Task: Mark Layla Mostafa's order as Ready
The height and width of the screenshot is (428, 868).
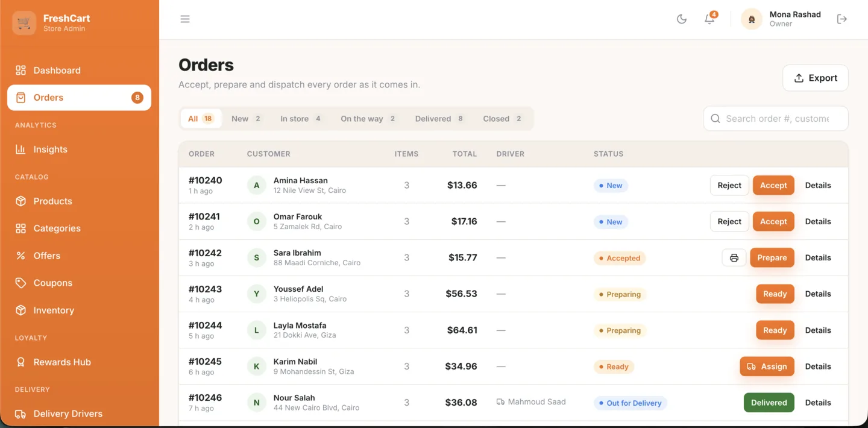Action: coord(775,330)
